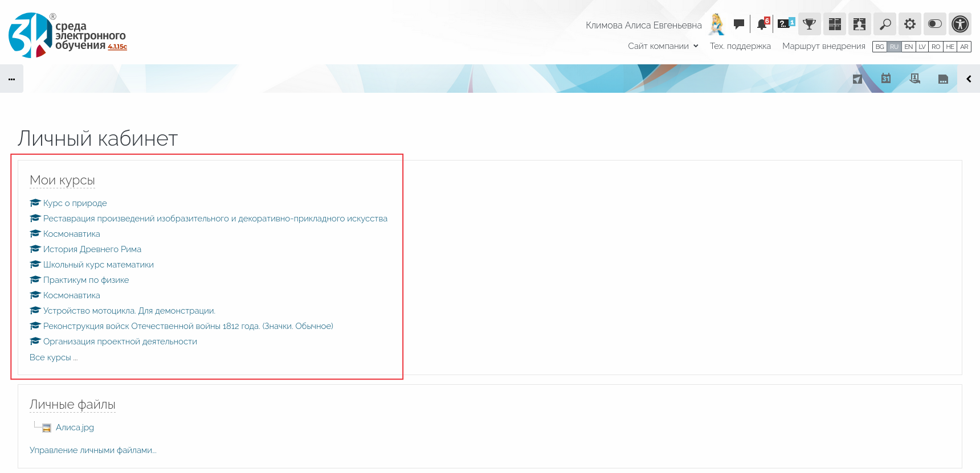980x473 pixels.
Task: Switch site language to EN
Action: coord(908,47)
